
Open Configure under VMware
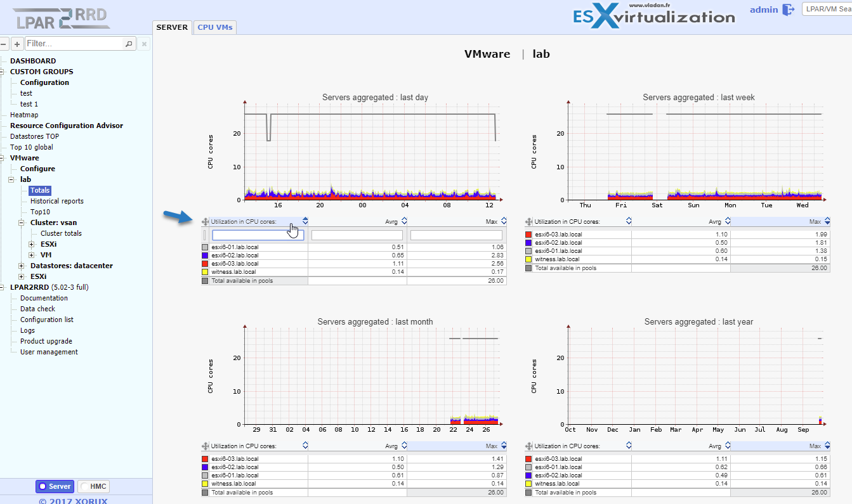click(x=37, y=169)
